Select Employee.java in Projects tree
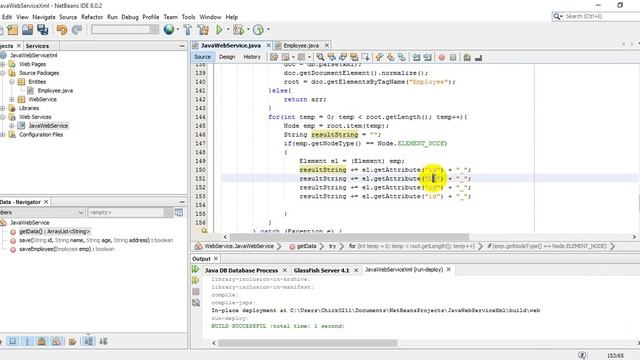This screenshot has width=640, height=360. pos(55,91)
